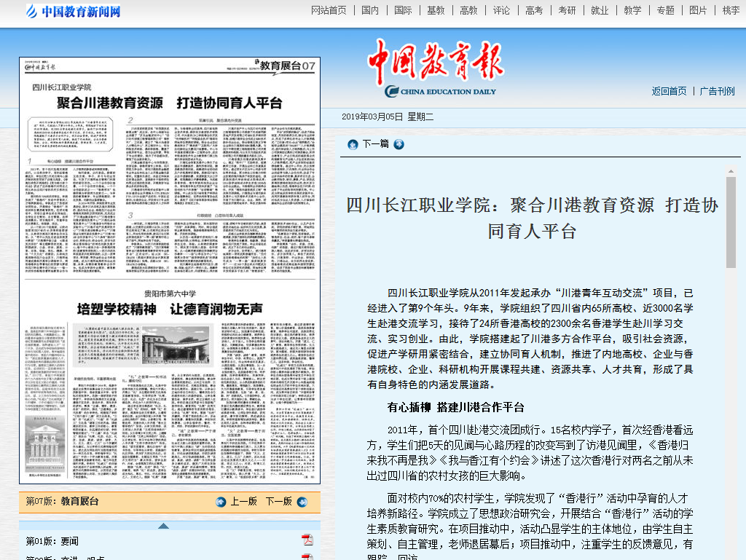Download PDF of 第01版 要闻

[307, 540]
